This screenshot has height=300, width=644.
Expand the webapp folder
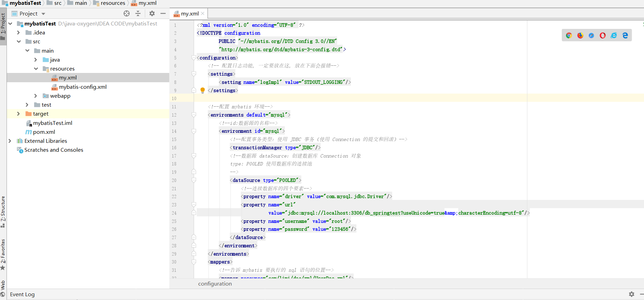[x=35, y=96]
